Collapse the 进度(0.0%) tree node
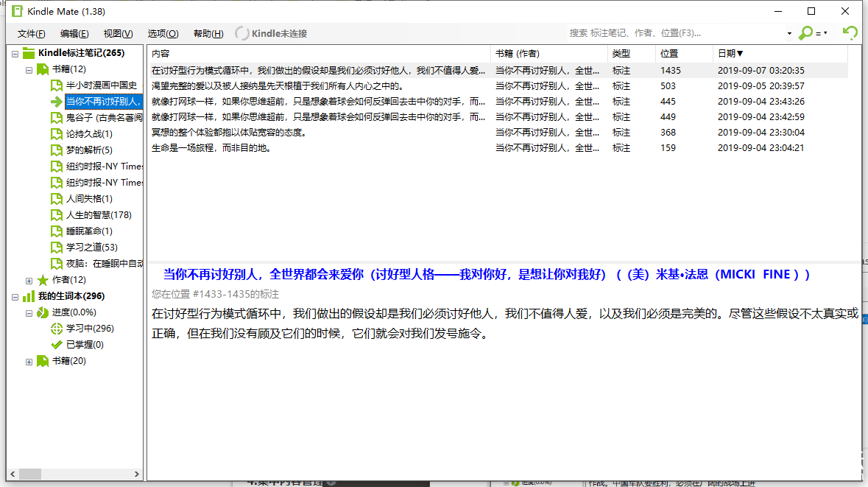This screenshot has height=487, width=868. pos(29,312)
